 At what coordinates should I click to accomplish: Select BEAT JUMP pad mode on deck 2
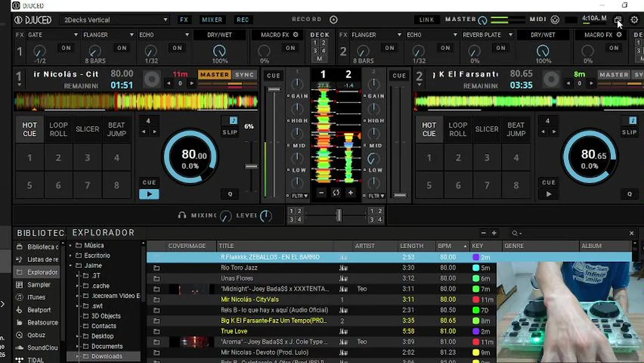point(516,129)
